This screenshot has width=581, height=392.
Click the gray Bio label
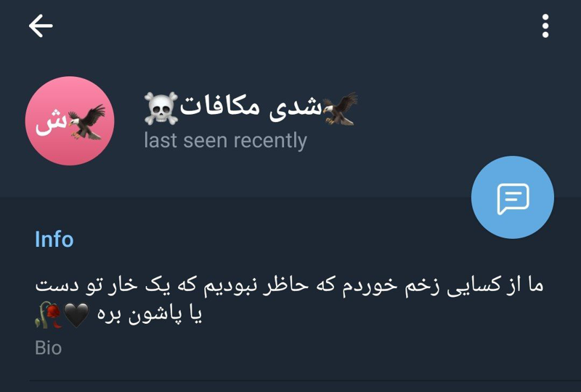pos(48,348)
